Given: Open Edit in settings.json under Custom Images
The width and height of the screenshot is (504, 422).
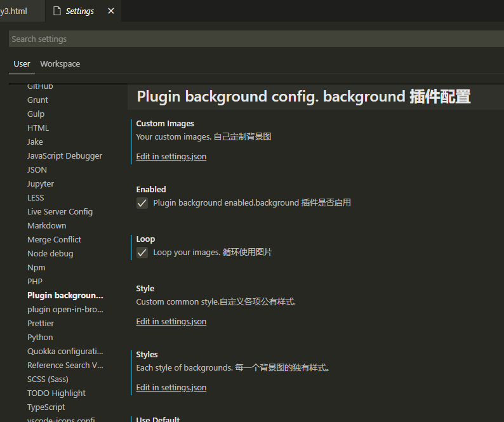Looking at the screenshot, I should pyautogui.click(x=171, y=157).
